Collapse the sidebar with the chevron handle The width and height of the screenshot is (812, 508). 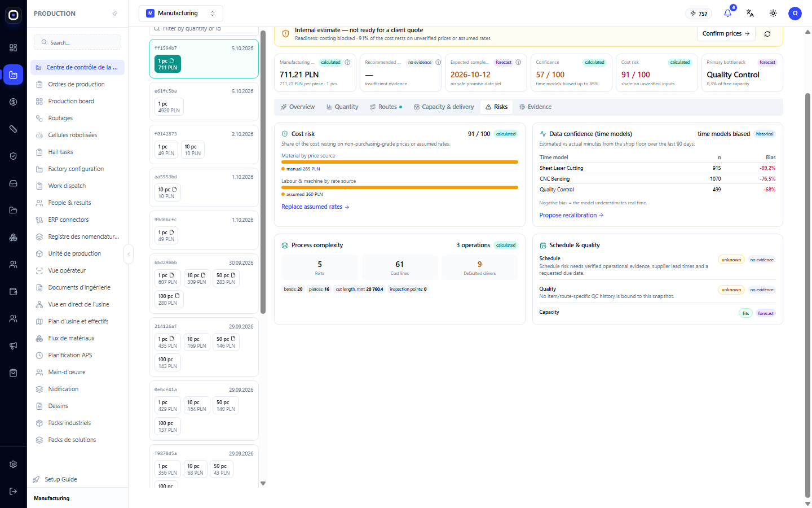129,254
